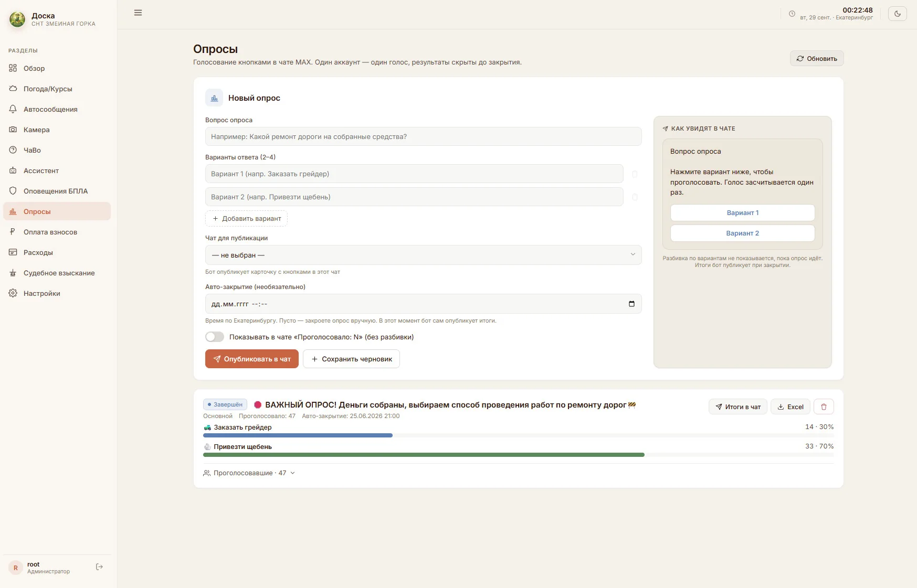Image resolution: width=917 pixels, height=588 pixels.
Task: Open Настройки in the sidebar
Action: 57,293
